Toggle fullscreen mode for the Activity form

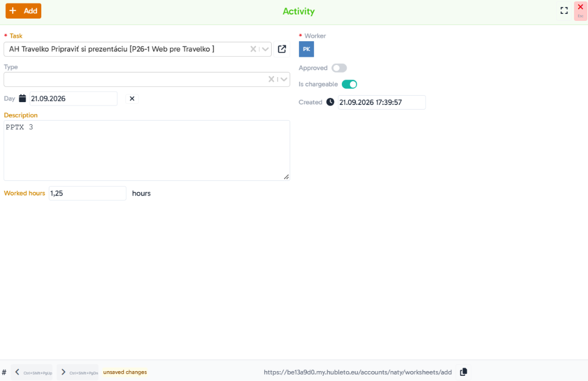click(x=564, y=11)
